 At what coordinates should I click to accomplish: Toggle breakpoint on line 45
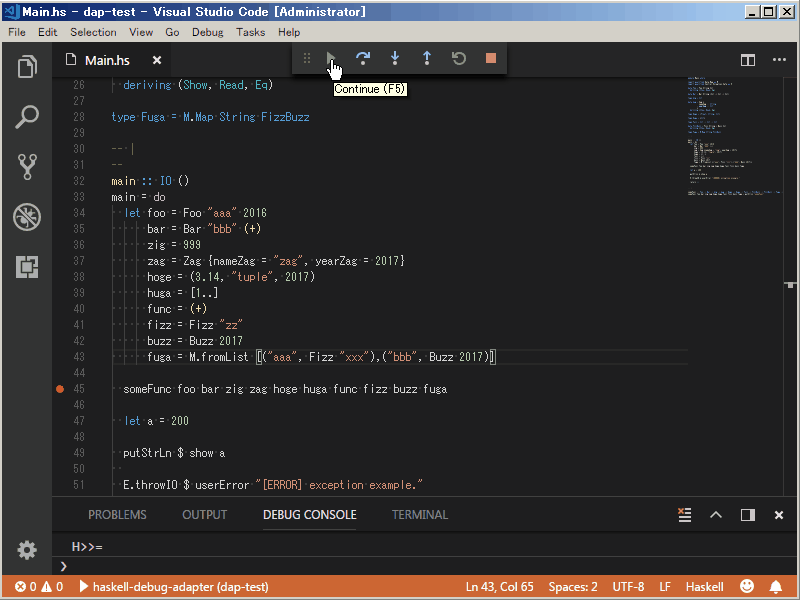point(60,389)
